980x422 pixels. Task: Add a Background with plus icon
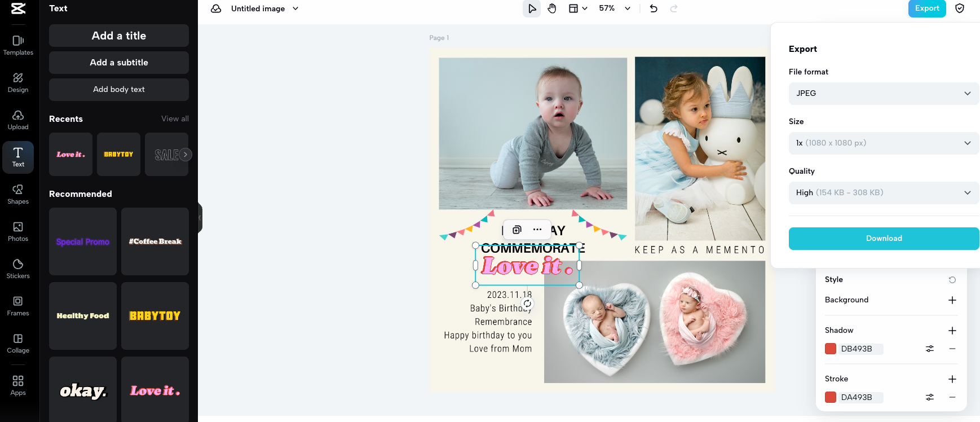click(x=952, y=300)
